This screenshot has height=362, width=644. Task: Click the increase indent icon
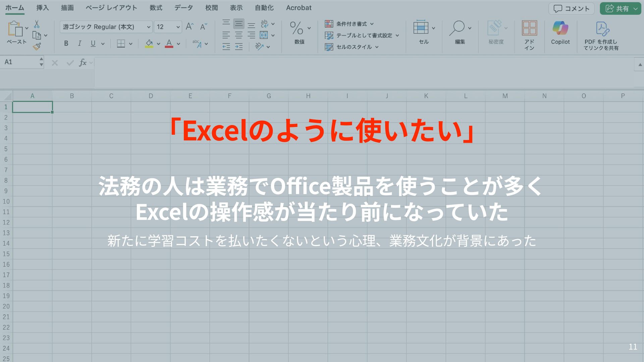click(x=239, y=47)
